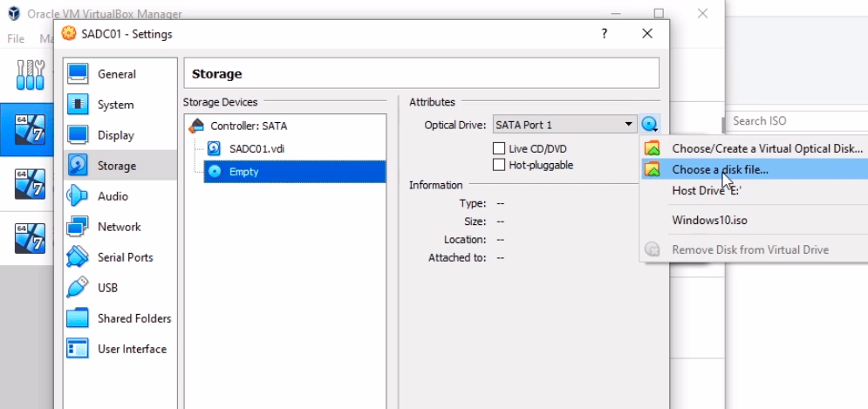This screenshot has height=409, width=868.
Task: Click the Network computers icon
Action: (x=78, y=227)
